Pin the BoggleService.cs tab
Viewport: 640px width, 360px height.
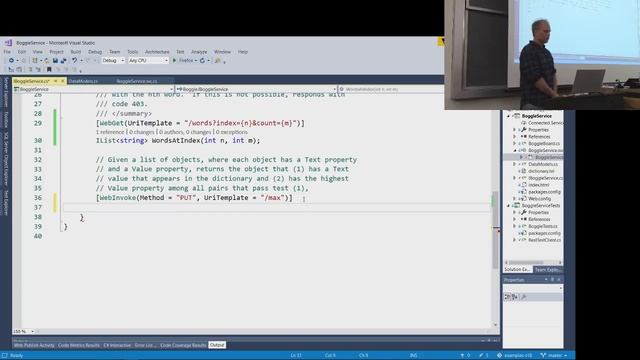pyautogui.click(x=56, y=81)
